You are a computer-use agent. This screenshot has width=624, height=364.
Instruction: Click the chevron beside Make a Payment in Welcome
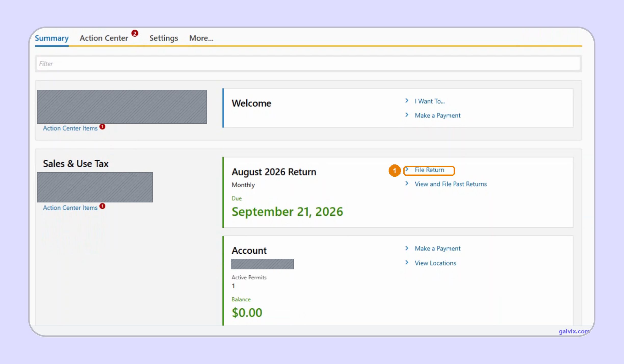(407, 115)
